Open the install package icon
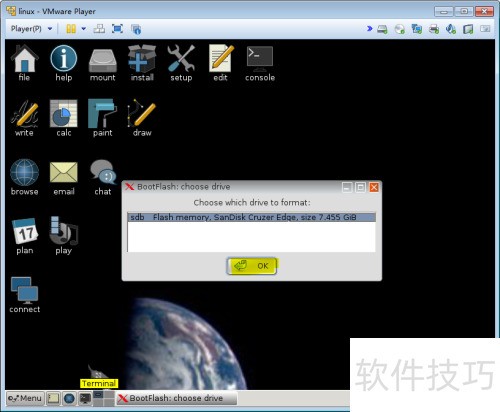The height and width of the screenshot is (412, 500). 142,63
